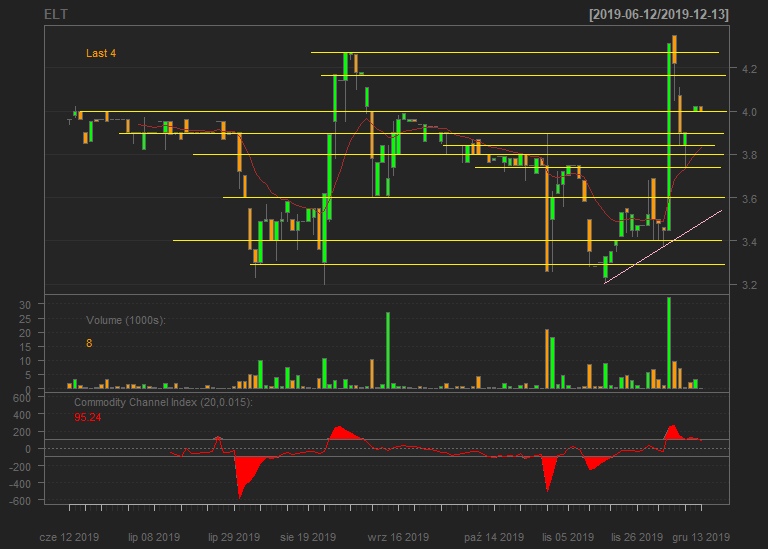768x549 pixels.
Task: Click the 'lis 05 2019' date label
Action: coord(568,537)
